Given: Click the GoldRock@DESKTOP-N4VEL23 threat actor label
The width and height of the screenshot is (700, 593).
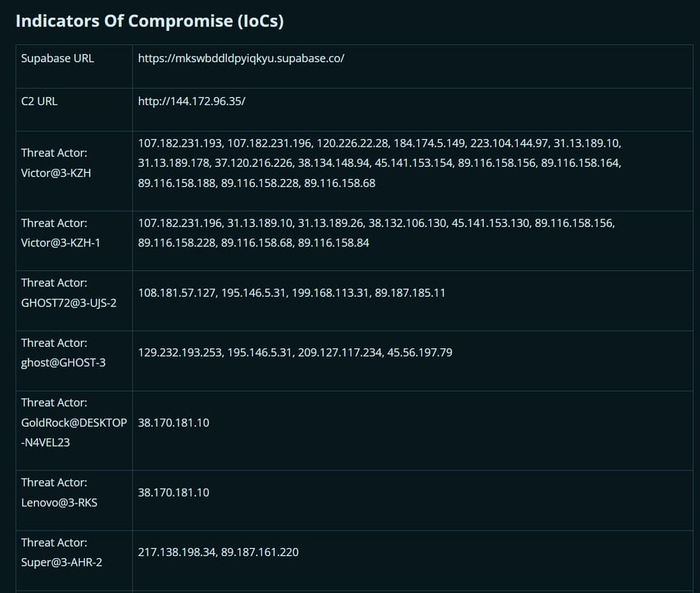Looking at the screenshot, I should (73, 422).
